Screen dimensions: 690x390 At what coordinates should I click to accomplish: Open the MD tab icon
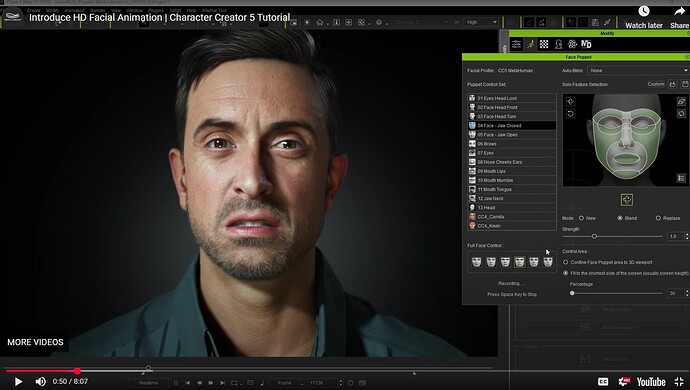point(586,44)
